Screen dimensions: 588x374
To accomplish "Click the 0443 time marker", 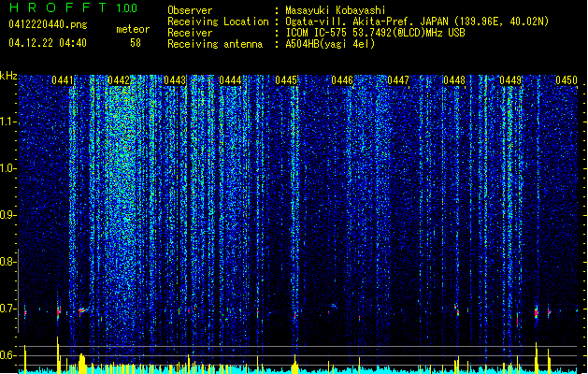I will tap(175, 80).
